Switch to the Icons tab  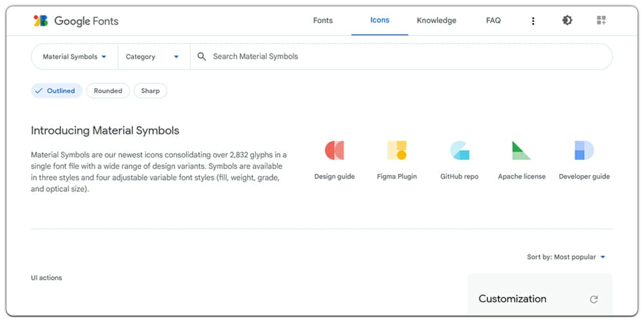coord(379,21)
